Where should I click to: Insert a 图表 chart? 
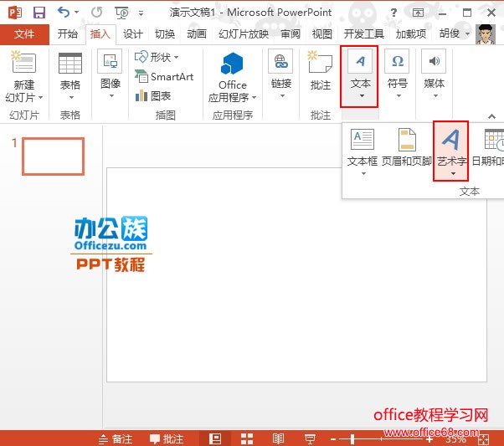pos(153,95)
